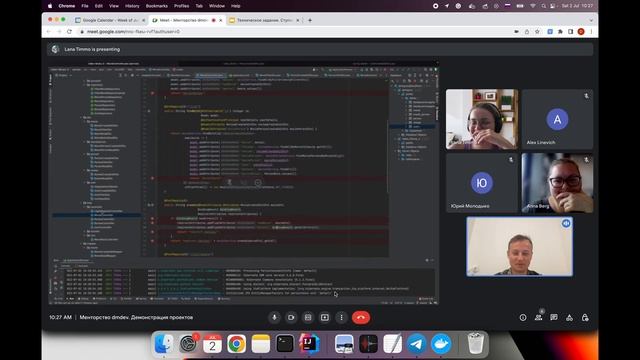The image size is (640, 360).
Task: Open Docker Desktop from the Dock
Action: (441, 343)
